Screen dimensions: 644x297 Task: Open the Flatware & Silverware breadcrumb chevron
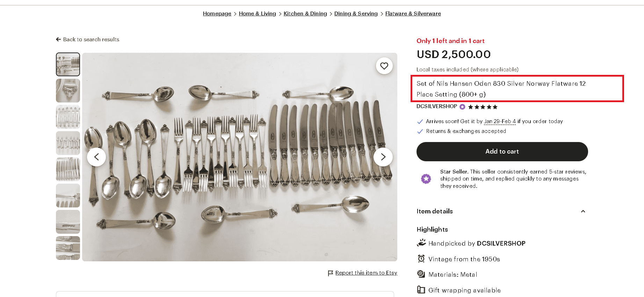tap(381, 13)
